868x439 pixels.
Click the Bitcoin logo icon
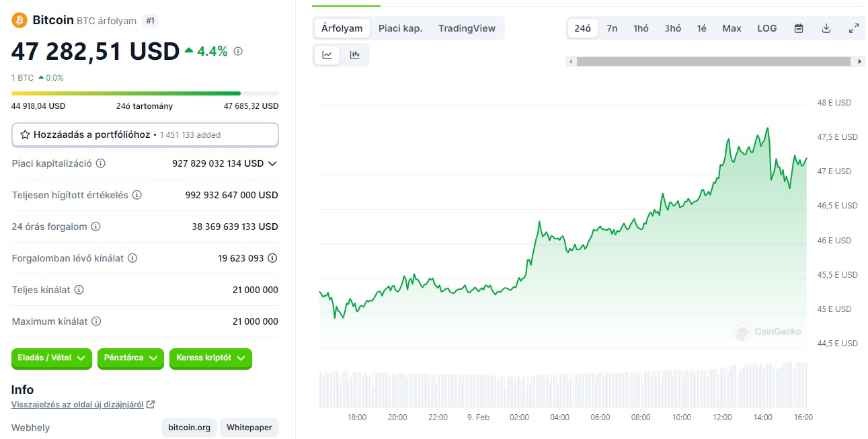[19, 20]
